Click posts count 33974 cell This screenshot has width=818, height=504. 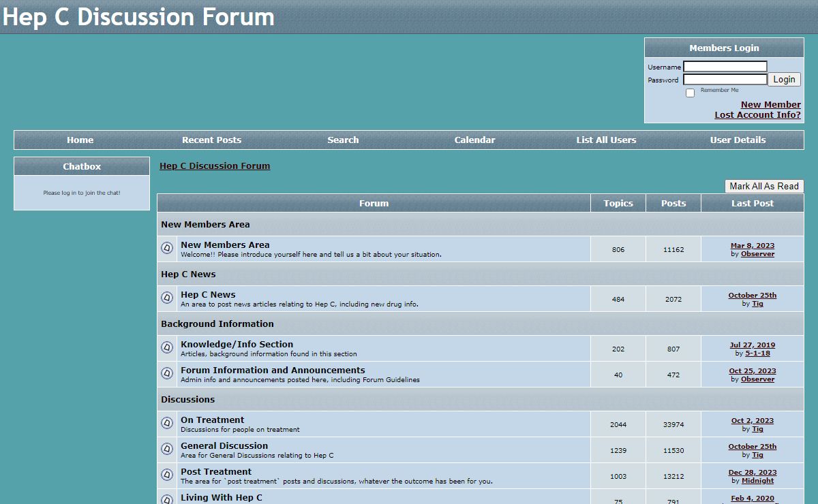(673, 424)
